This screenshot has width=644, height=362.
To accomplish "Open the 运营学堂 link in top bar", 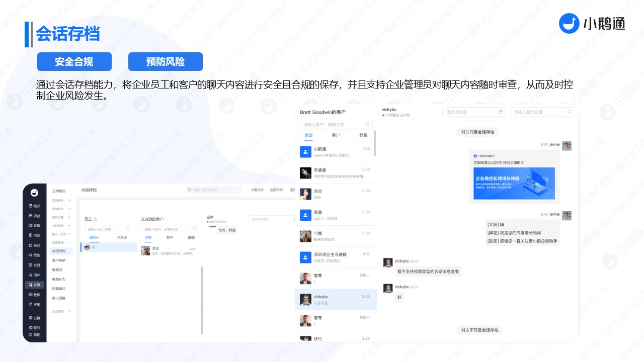I will point(276,190).
